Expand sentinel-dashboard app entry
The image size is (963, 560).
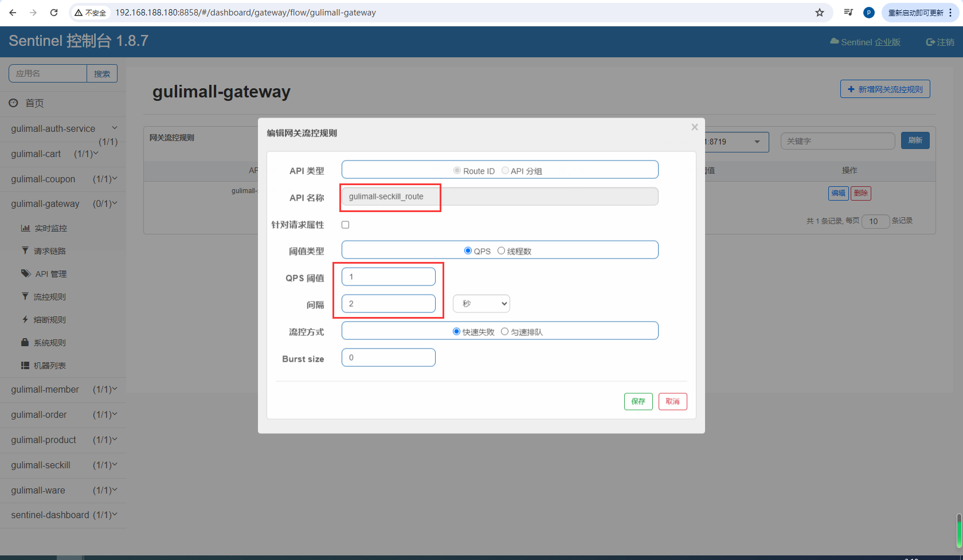[63, 515]
